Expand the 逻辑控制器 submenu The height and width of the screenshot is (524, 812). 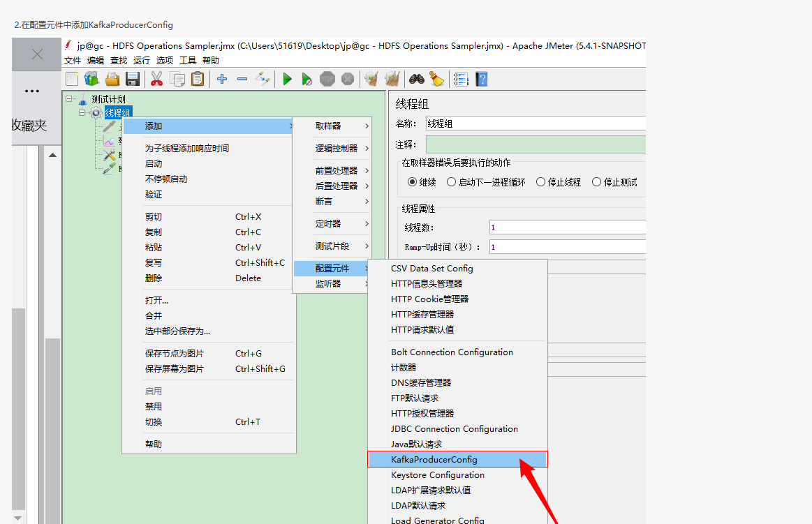click(x=332, y=148)
